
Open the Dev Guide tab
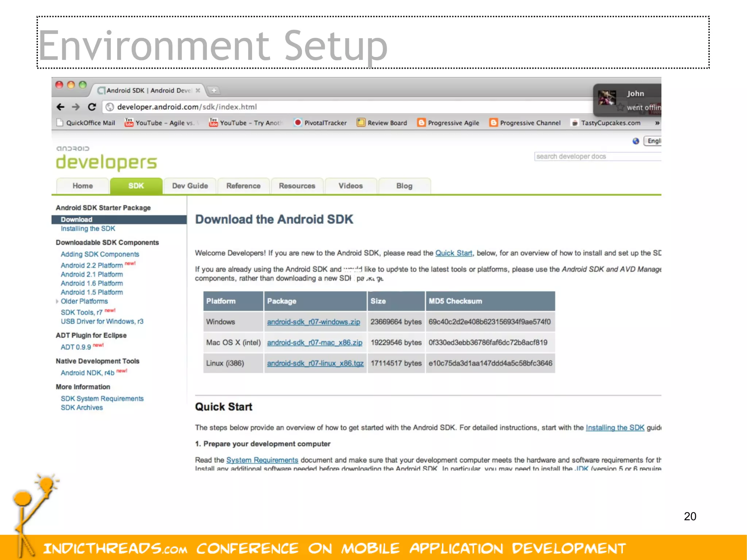[x=190, y=186]
